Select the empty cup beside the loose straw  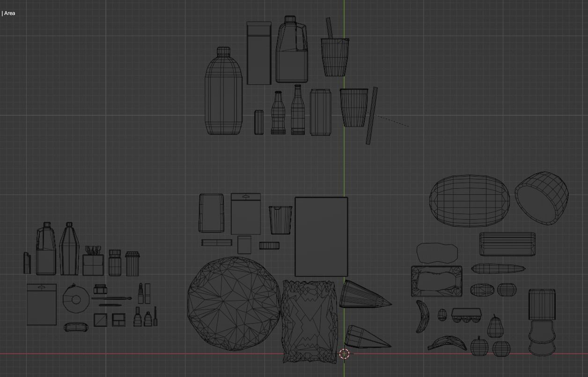(x=354, y=108)
